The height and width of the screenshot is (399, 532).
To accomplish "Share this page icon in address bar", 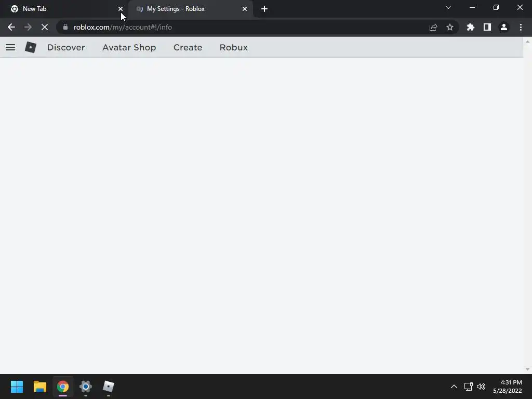I will [x=433, y=27].
